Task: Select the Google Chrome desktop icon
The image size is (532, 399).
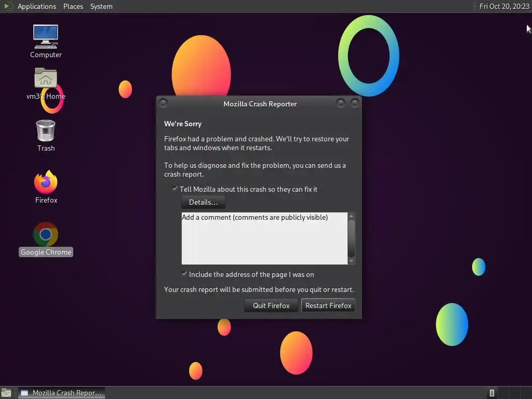Action: pyautogui.click(x=46, y=239)
